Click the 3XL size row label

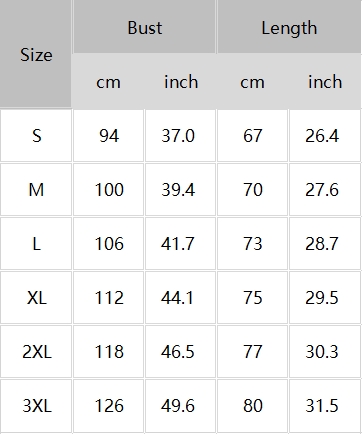36,406
